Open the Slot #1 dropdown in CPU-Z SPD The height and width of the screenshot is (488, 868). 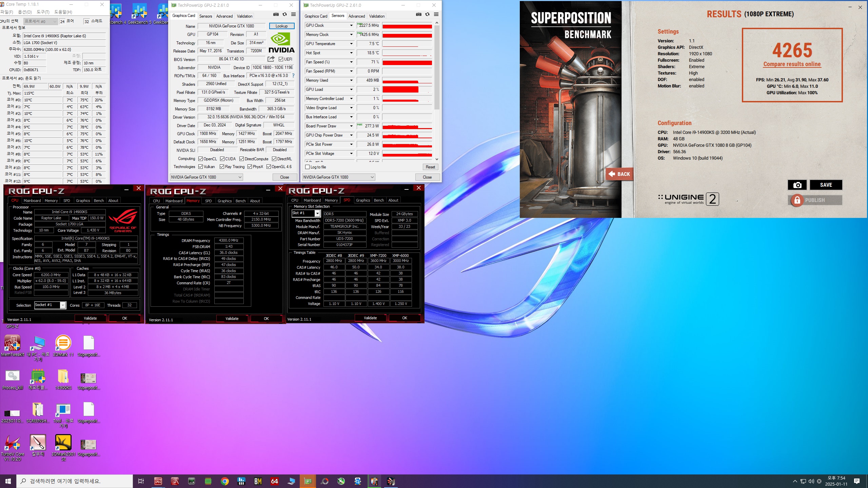click(x=306, y=213)
